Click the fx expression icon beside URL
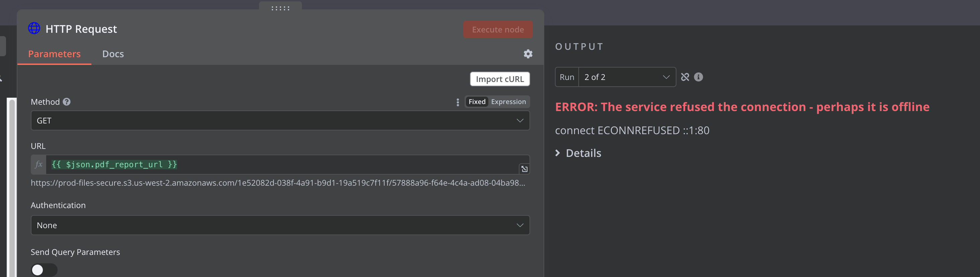Image resolution: width=980 pixels, height=277 pixels. tap(38, 164)
